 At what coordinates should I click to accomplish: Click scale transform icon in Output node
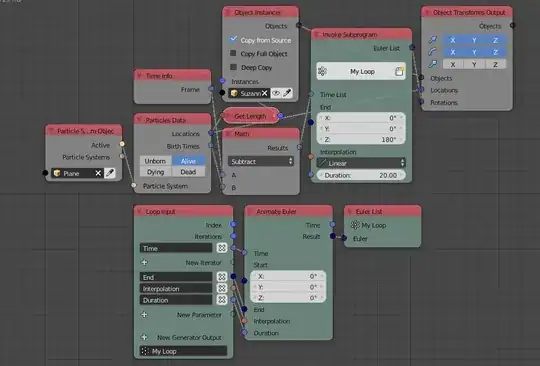[433, 64]
